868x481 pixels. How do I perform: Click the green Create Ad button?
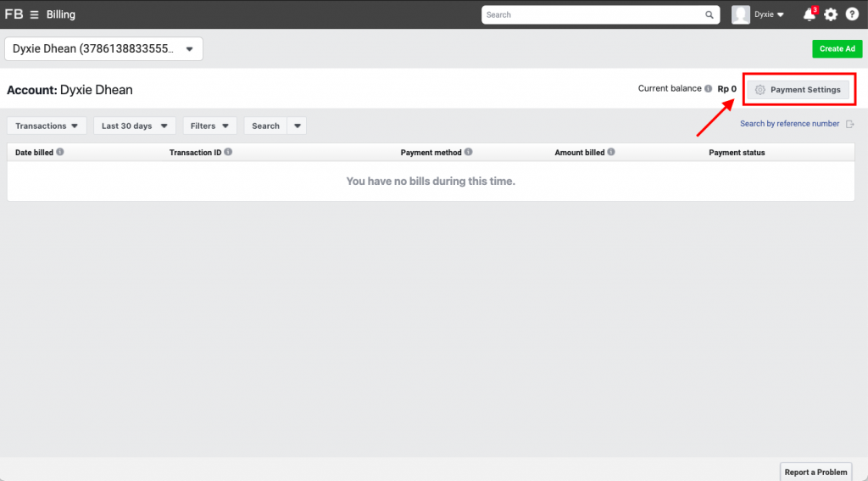[x=837, y=48]
